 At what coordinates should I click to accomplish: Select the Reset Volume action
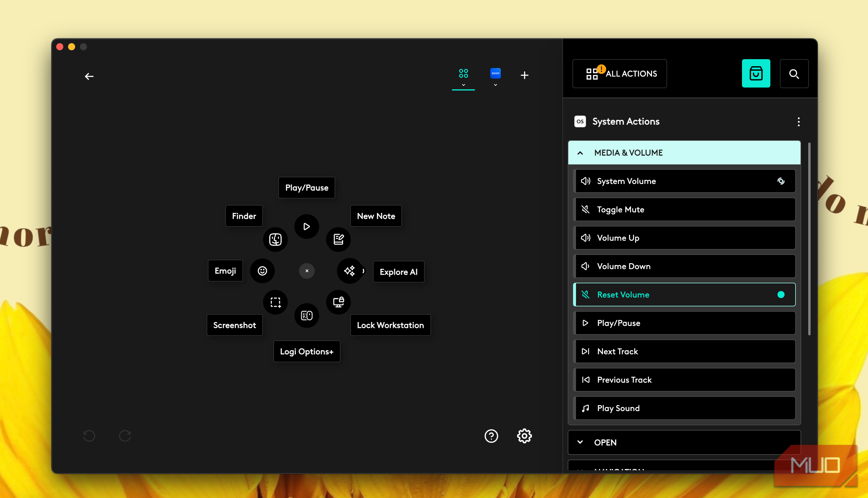point(684,295)
